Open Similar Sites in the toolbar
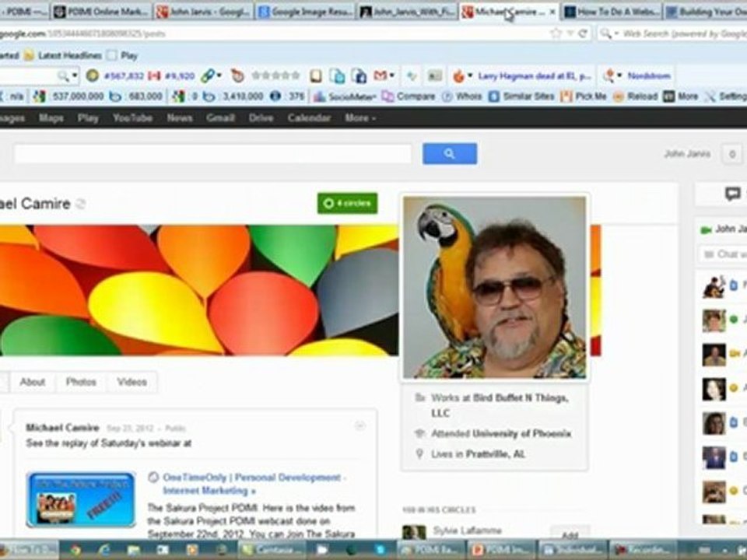 pos(522,96)
